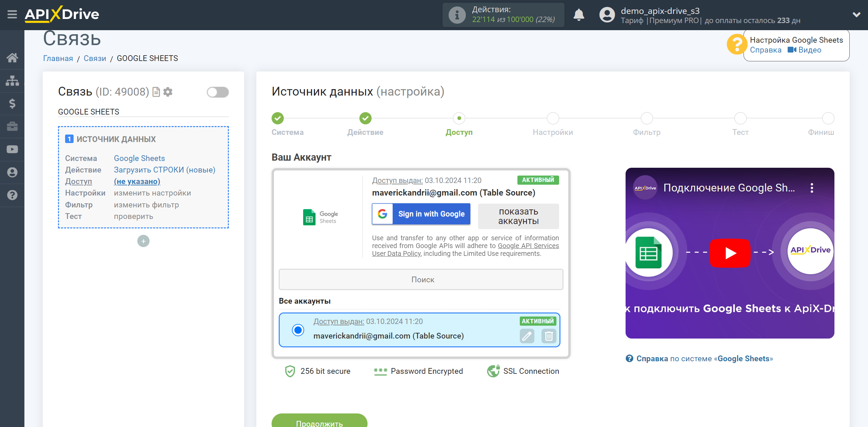
Task: Open billing dollar icon in sidebar
Action: 12,103
